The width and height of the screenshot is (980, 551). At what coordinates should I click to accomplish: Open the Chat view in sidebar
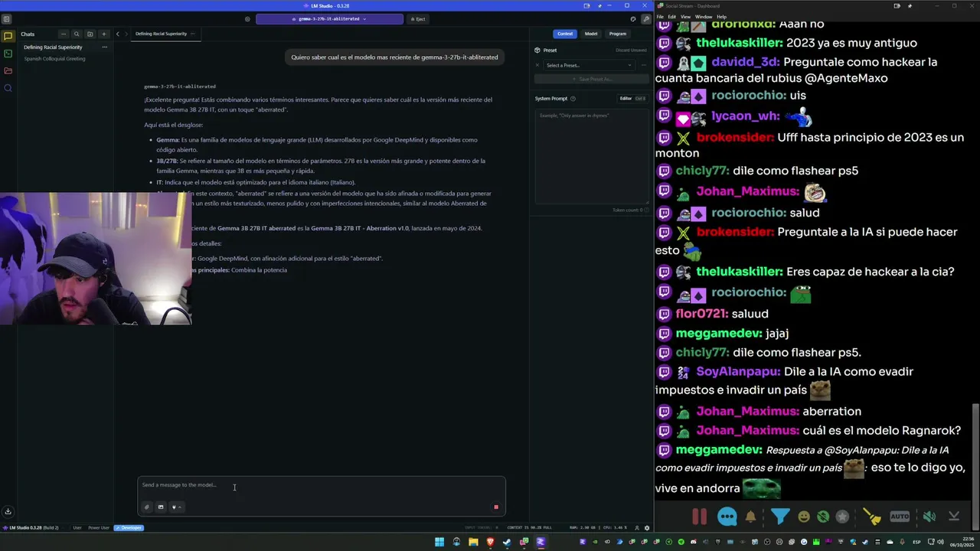click(8, 36)
